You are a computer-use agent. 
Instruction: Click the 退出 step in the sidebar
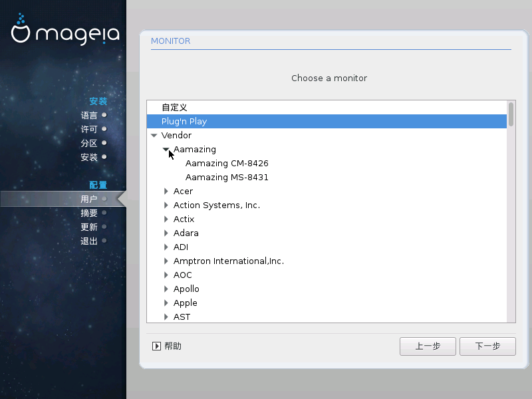[x=93, y=241]
